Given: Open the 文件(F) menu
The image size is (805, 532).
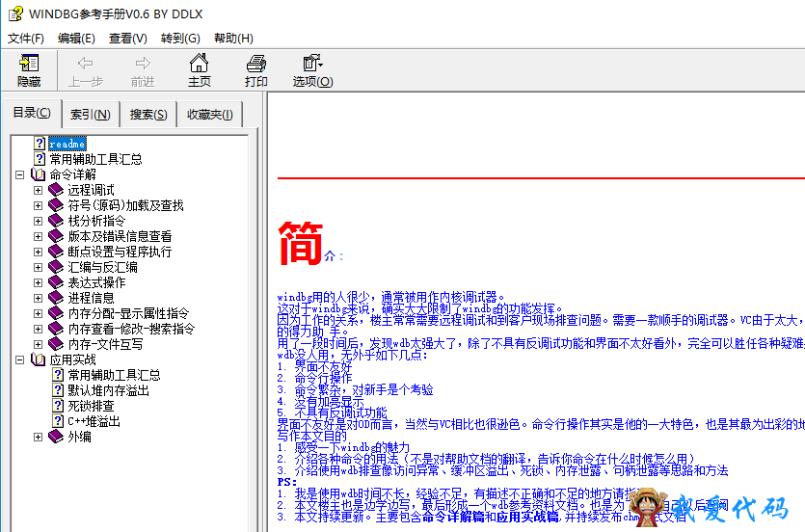Looking at the screenshot, I should point(26,39).
